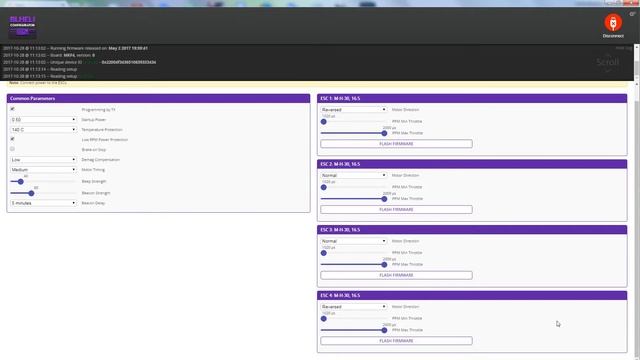This screenshot has height=360, width=640.
Task: Click Flash Firmware button for ESC 4
Action: (x=396, y=341)
